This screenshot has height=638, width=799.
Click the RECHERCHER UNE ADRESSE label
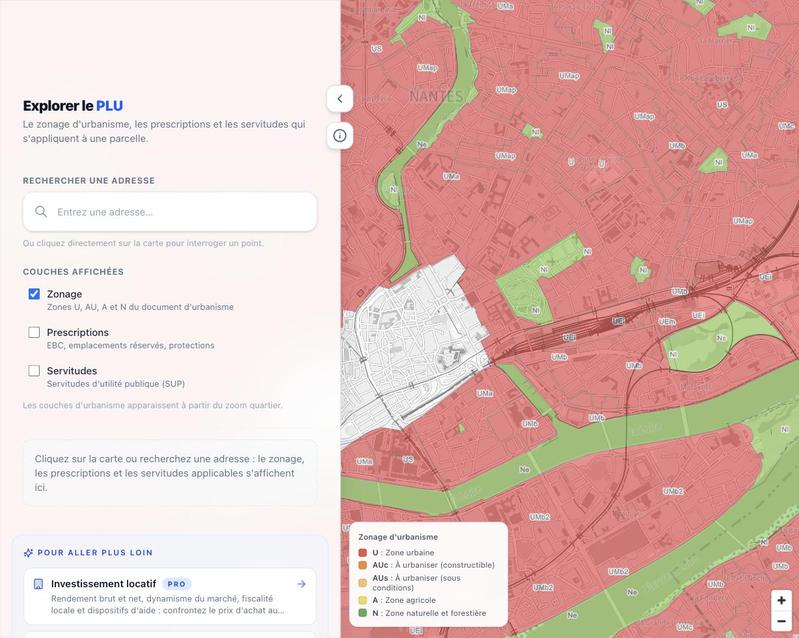pyautogui.click(x=89, y=180)
